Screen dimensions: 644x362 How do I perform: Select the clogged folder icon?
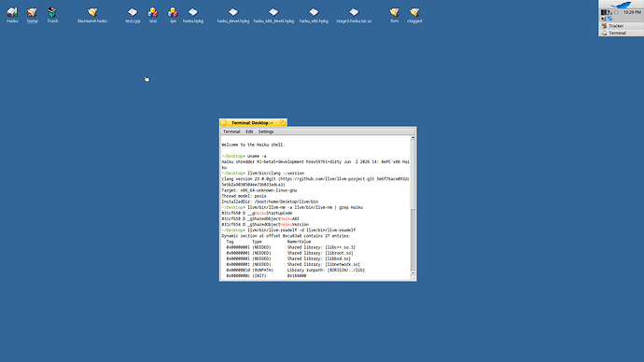point(414,12)
